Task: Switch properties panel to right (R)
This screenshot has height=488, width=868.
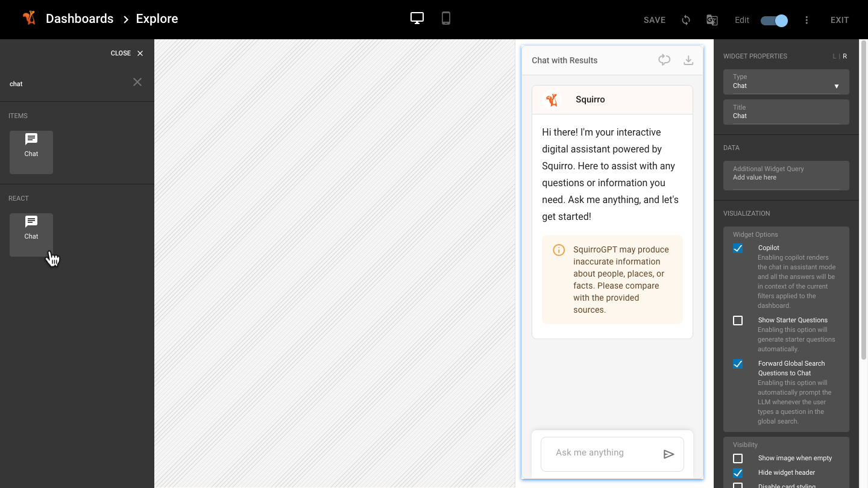Action: click(x=844, y=56)
